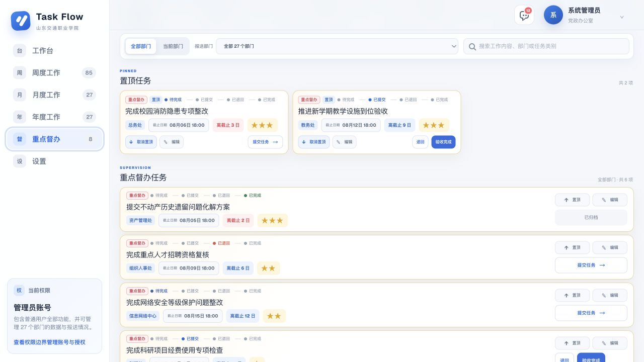Click the 教务处 department tag
The height and width of the screenshot is (362, 644).
[308, 125]
